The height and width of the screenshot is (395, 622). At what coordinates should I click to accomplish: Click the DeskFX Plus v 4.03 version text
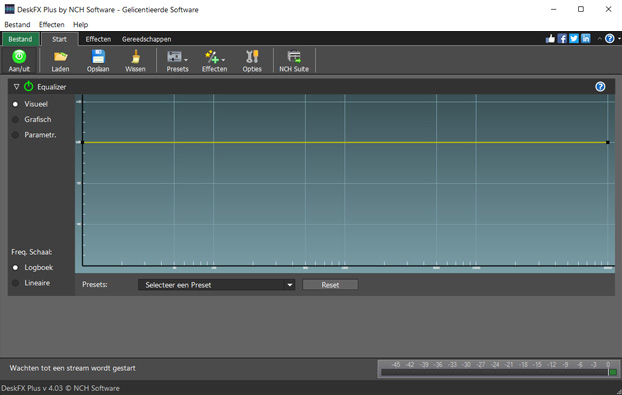60,388
